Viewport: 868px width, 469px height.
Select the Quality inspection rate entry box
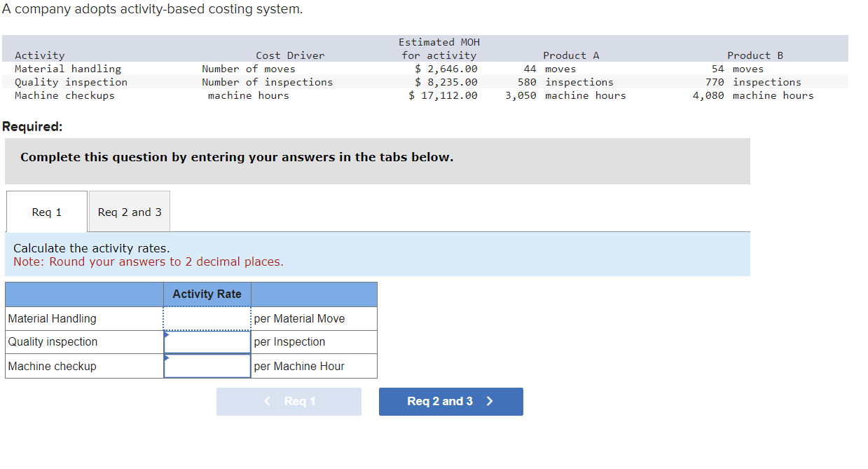tap(207, 342)
